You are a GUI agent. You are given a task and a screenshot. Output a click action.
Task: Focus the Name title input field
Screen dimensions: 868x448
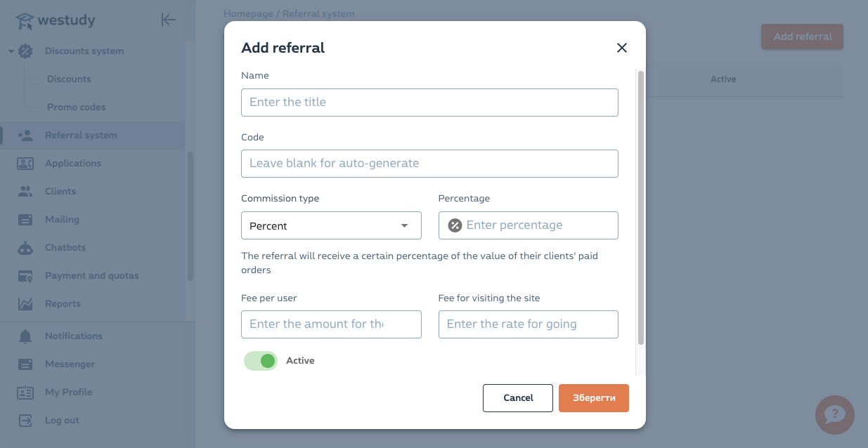pos(429,103)
